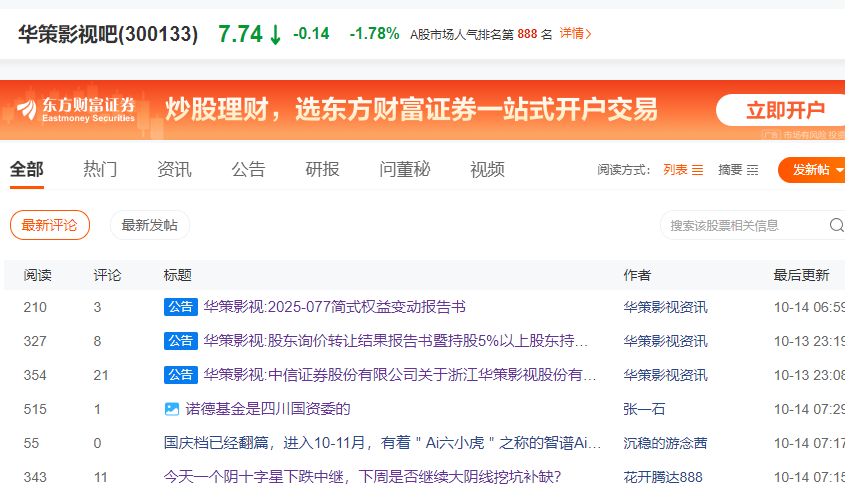Click the summary view icon
845x485 pixels.
pos(752,170)
